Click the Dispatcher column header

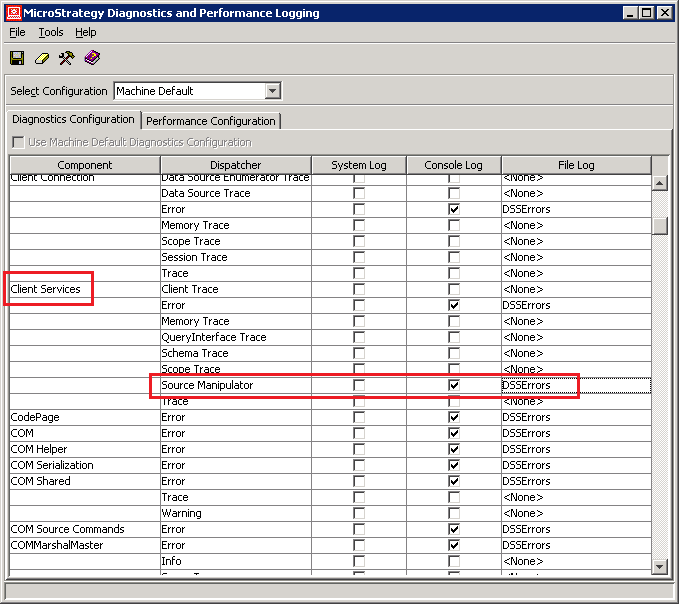coord(235,165)
